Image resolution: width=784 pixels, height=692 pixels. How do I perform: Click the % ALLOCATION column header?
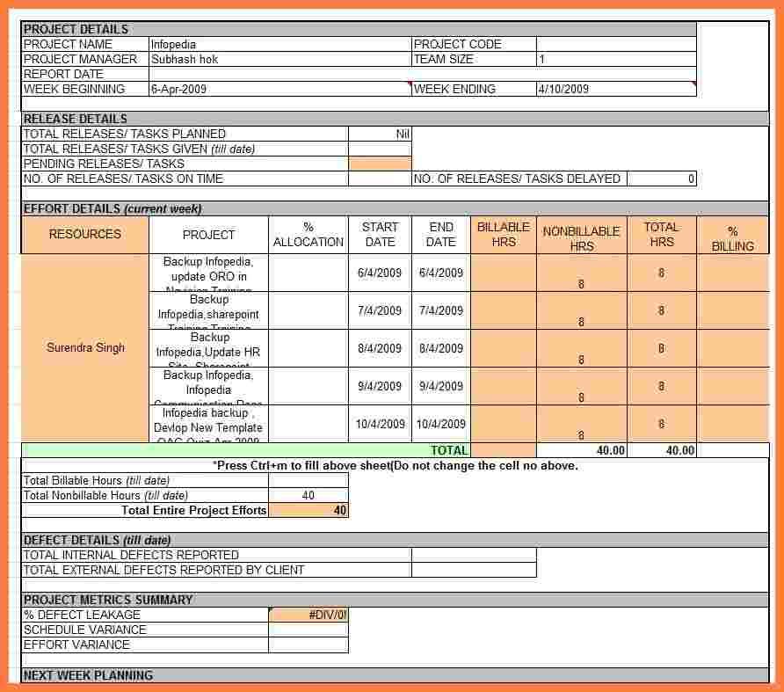coord(309,235)
